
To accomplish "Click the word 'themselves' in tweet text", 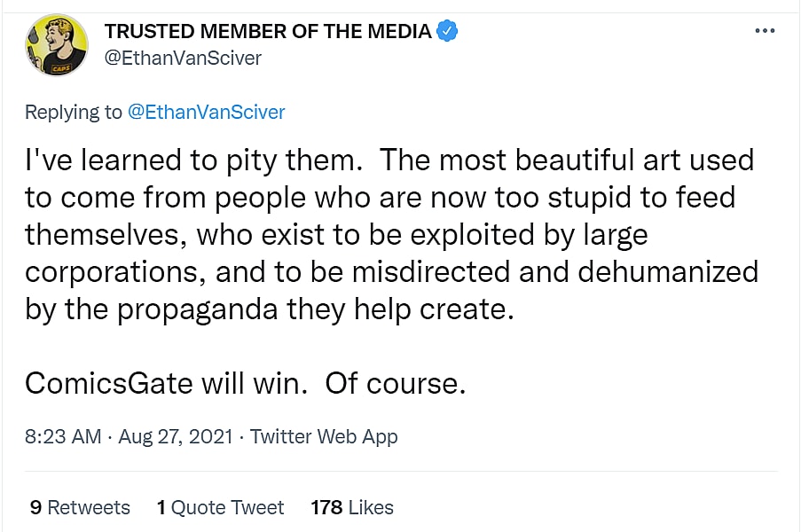I will click(x=106, y=234).
